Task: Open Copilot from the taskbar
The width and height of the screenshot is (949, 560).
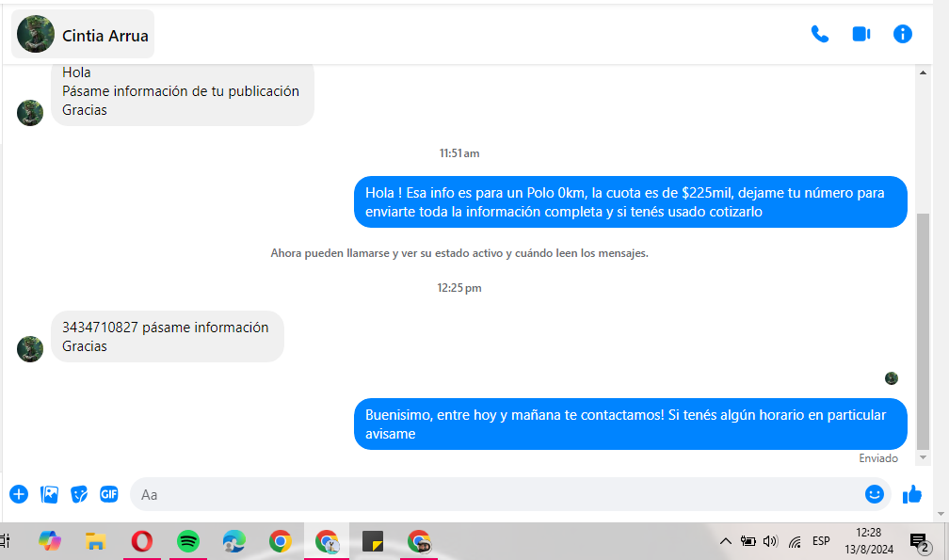Action: [50, 540]
